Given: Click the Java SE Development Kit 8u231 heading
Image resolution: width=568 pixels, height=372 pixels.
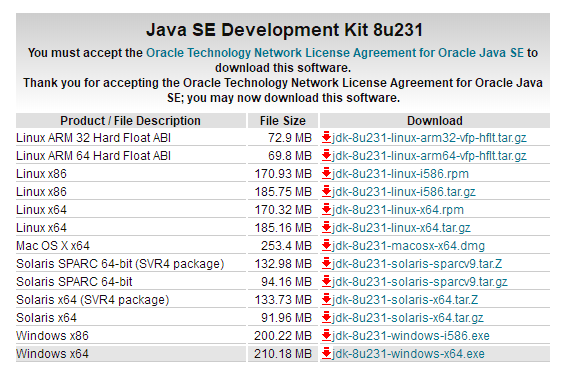Looking at the screenshot, I should [x=284, y=30].
